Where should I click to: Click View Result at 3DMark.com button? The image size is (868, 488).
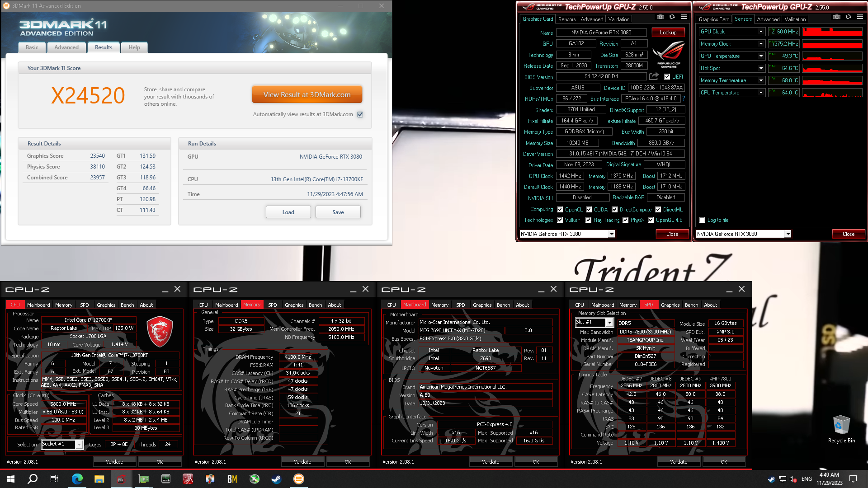(307, 95)
